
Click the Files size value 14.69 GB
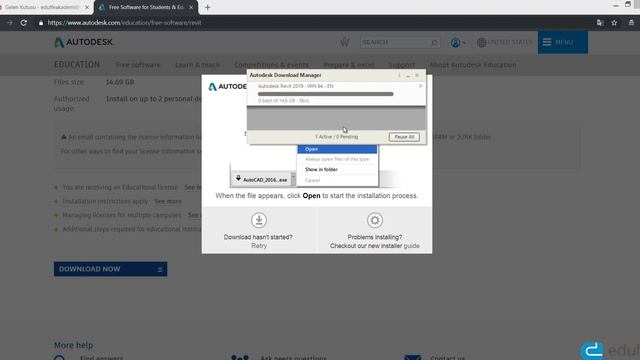tap(120, 82)
